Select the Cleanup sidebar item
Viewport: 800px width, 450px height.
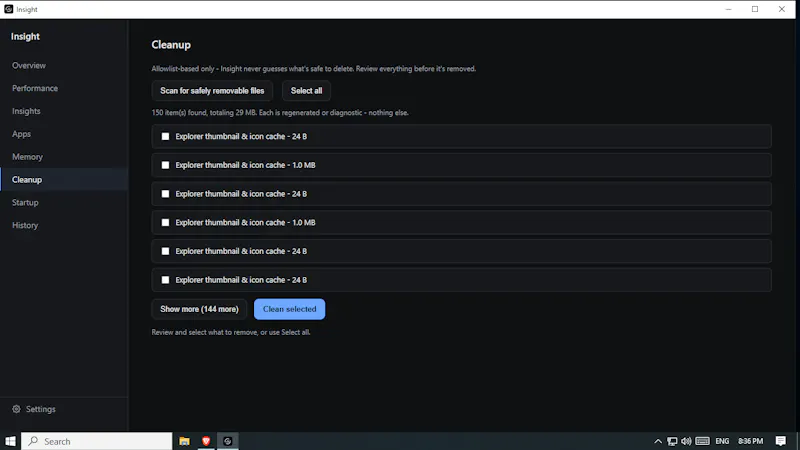[64, 180]
